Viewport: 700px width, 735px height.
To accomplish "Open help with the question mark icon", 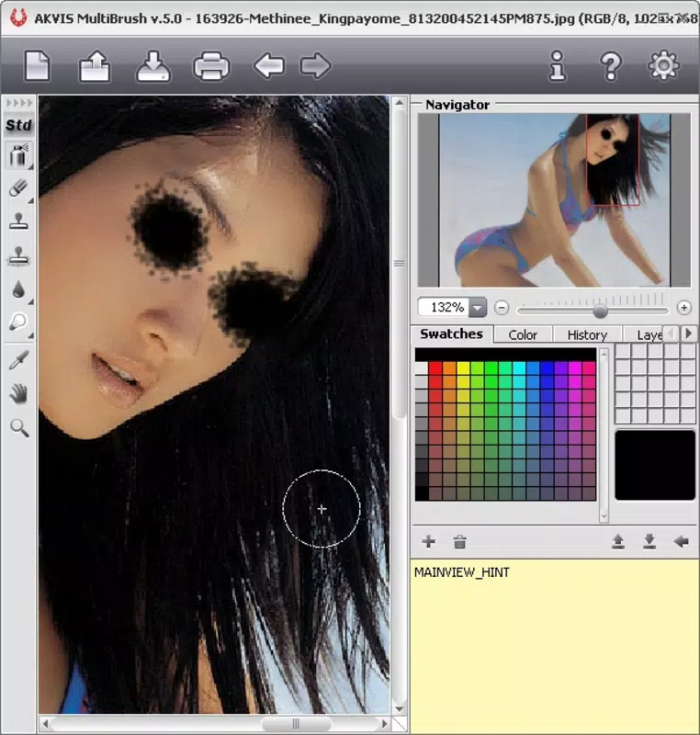I will 611,66.
